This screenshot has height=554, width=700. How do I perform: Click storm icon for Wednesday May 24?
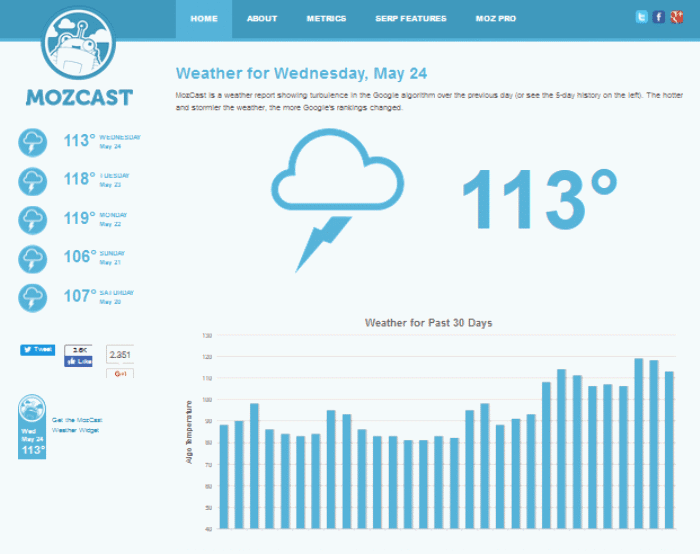(33, 142)
